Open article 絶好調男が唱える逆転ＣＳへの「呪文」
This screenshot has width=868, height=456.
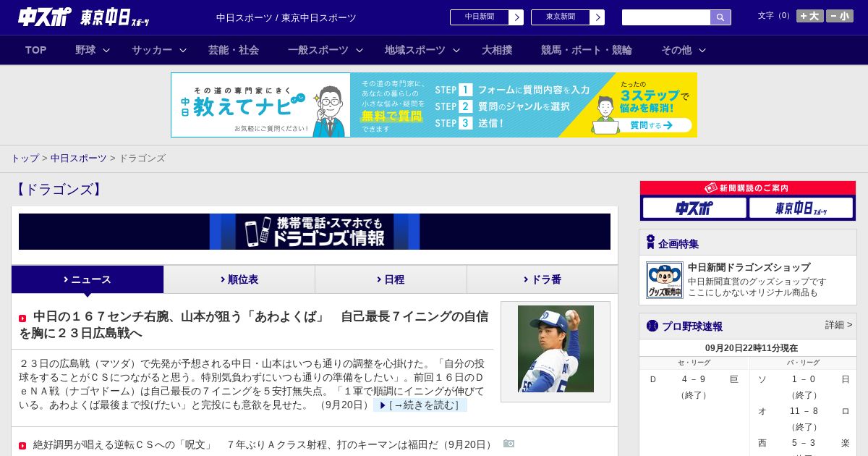click(x=265, y=444)
